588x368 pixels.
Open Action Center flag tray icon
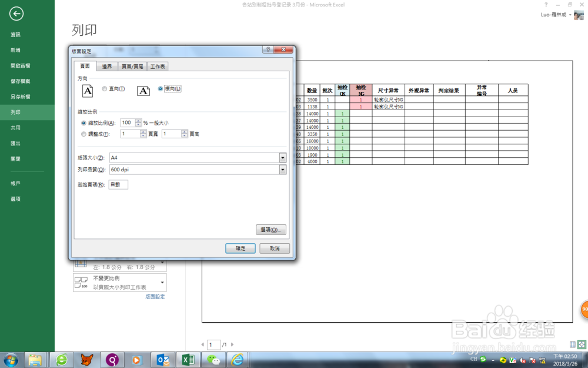532,360
